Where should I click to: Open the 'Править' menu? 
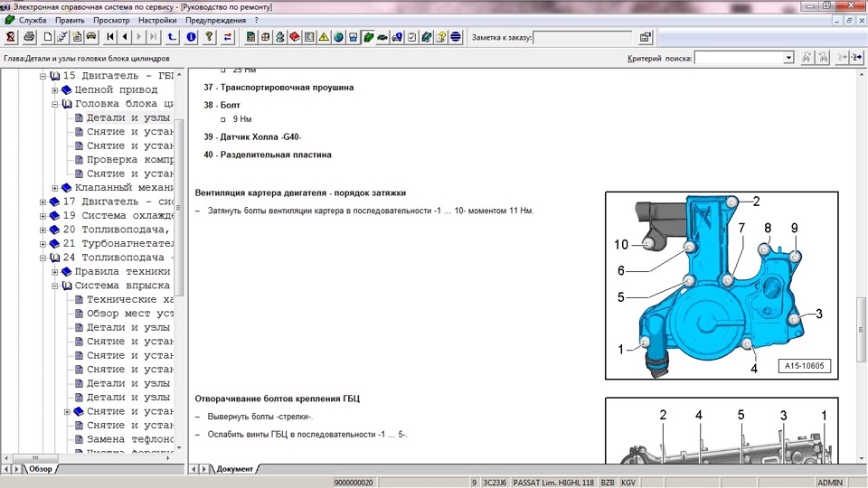(x=70, y=21)
